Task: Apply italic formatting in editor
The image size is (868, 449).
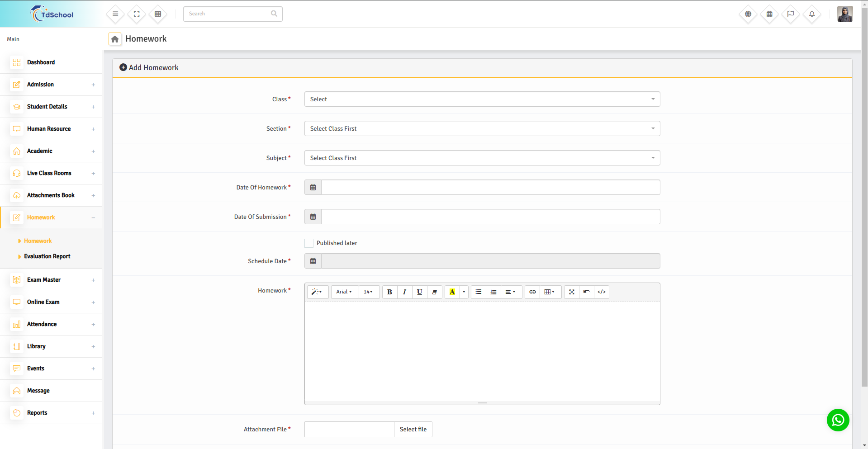Action: [x=404, y=292]
